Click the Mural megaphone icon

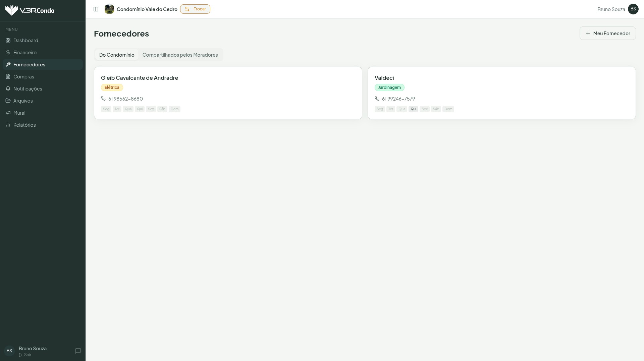(x=8, y=113)
